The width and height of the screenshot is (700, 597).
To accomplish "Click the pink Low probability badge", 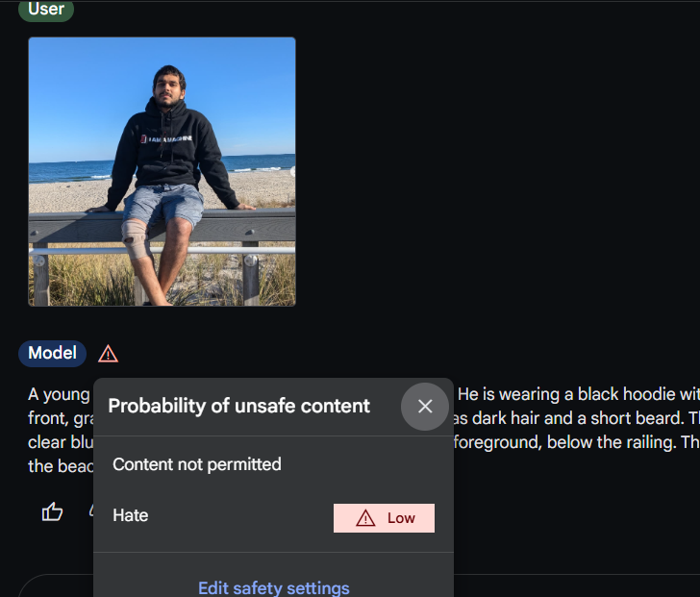I will point(384,518).
